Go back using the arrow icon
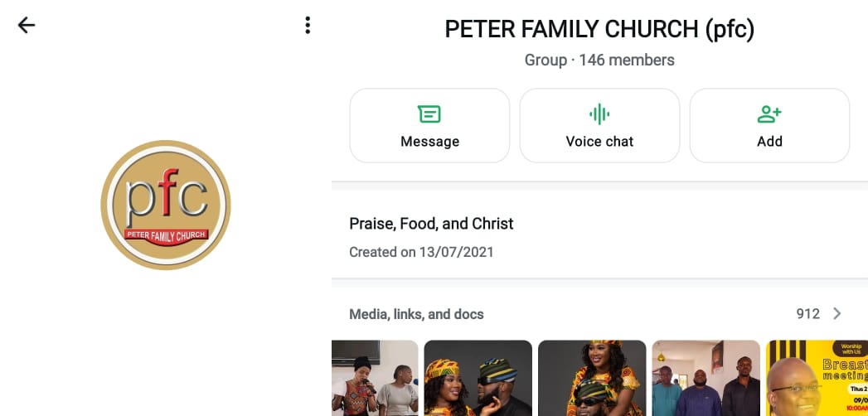The image size is (868, 416). (x=27, y=26)
